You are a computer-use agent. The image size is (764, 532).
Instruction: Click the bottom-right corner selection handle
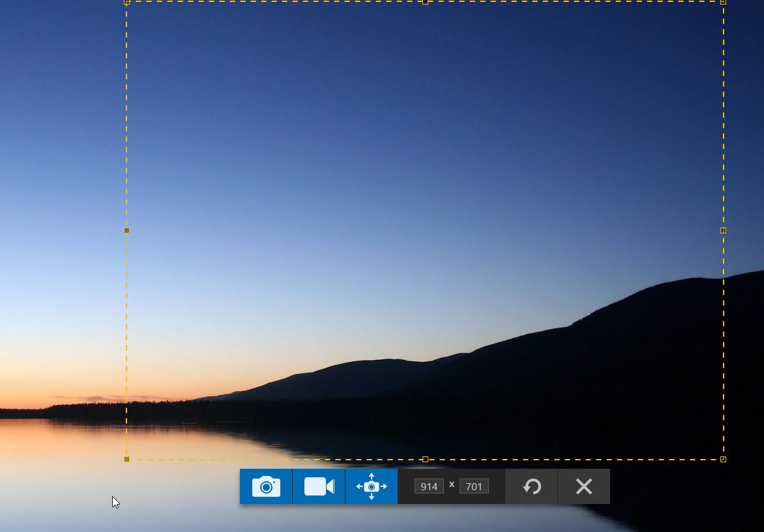point(723,460)
